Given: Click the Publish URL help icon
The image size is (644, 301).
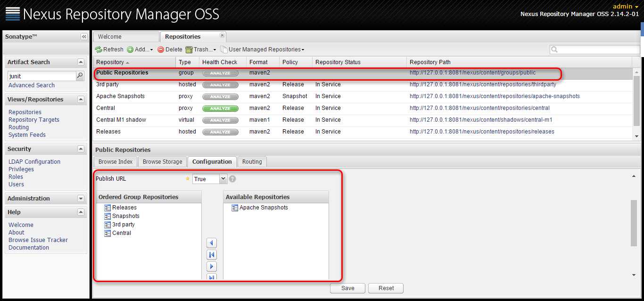Looking at the screenshot, I should pyautogui.click(x=232, y=179).
